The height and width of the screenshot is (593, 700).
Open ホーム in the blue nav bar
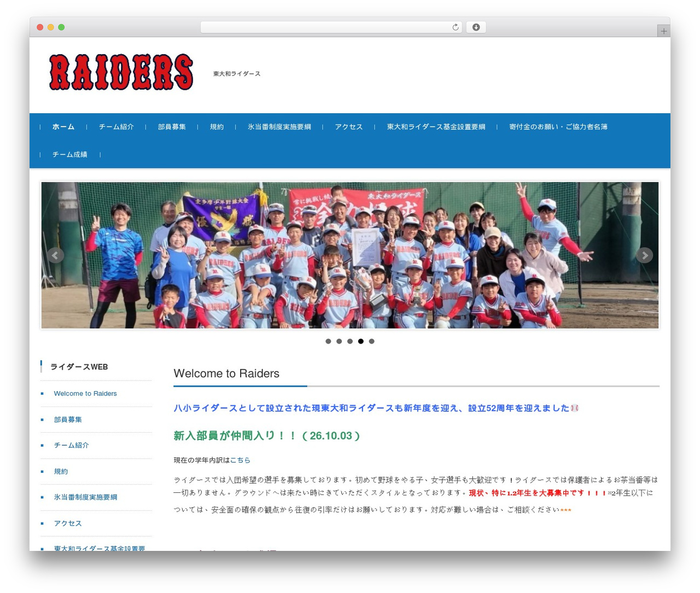[x=63, y=127]
